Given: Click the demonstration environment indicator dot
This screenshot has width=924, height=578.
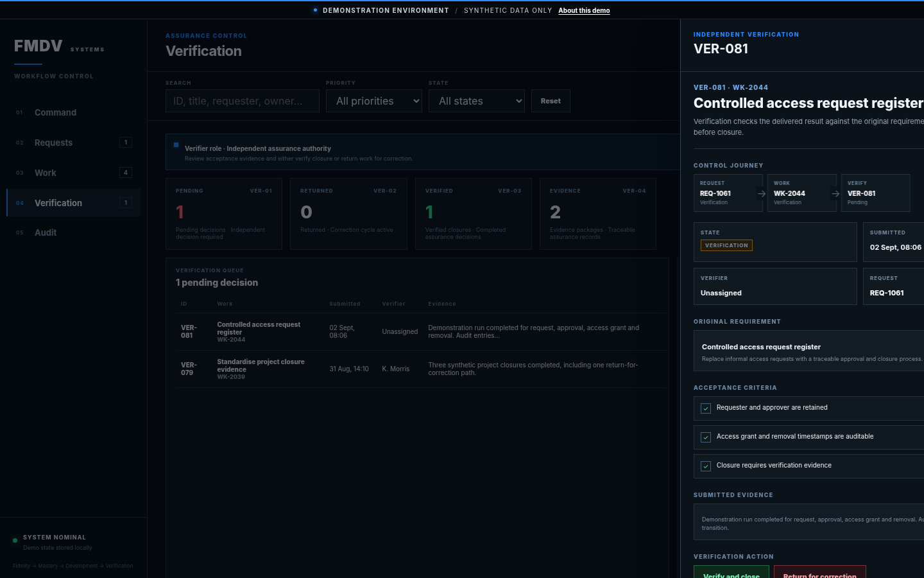Looking at the screenshot, I should pyautogui.click(x=315, y=10).
